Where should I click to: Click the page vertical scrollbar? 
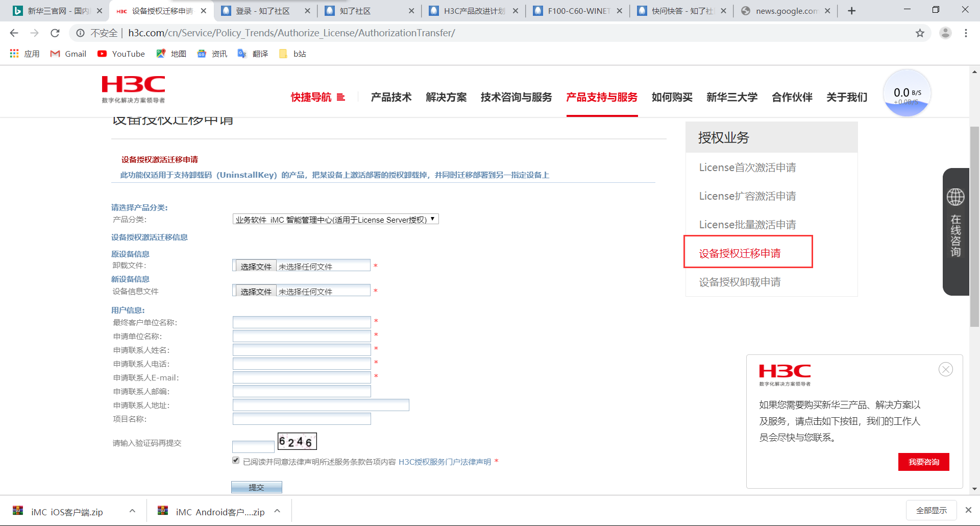pos(974,226)
